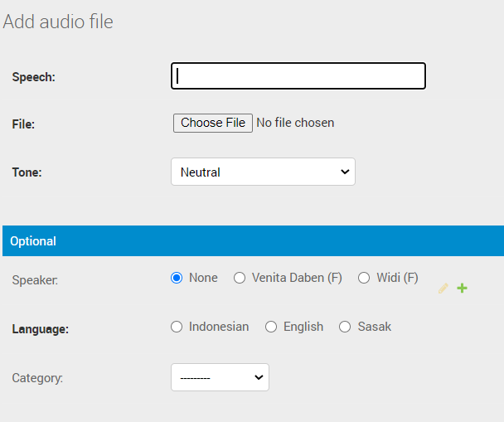Focus the Speech text input field
Viewport: 504px width, 422px height.
coord(298,76)
